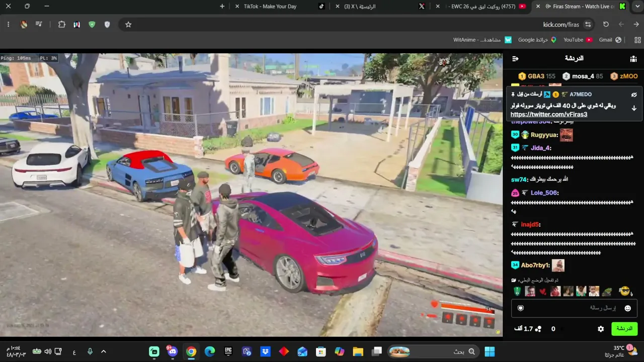Open the Rugyyua chat user profile
Image resolution: width=644 pixels, height=362 pixels.
click(544, 135)
